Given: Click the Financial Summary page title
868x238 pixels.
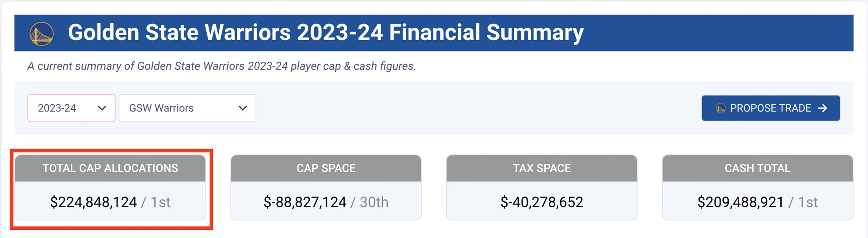Looking at the screenshot, I should pos(325,33).
